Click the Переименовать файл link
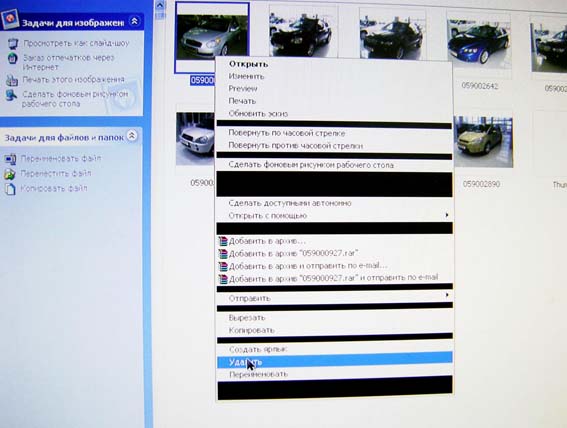 tap(61, 159)
